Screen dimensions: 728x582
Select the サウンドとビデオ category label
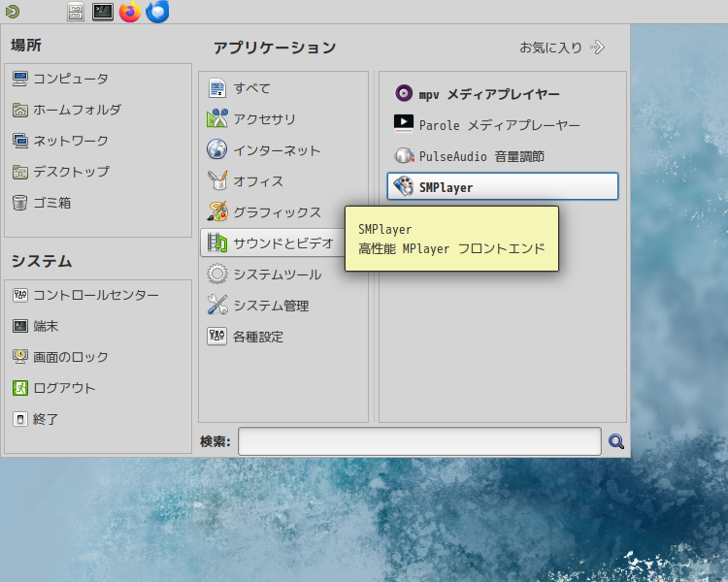pos(283,243)
